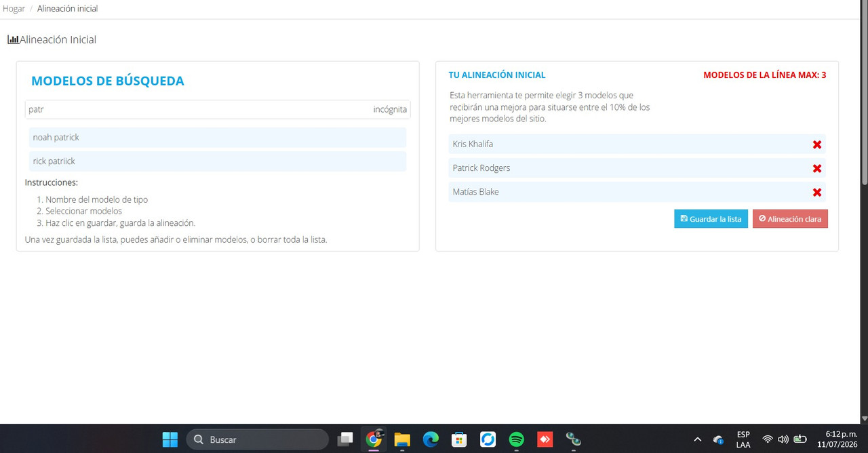Remove Matías Blake with the red X

[817, 192]
